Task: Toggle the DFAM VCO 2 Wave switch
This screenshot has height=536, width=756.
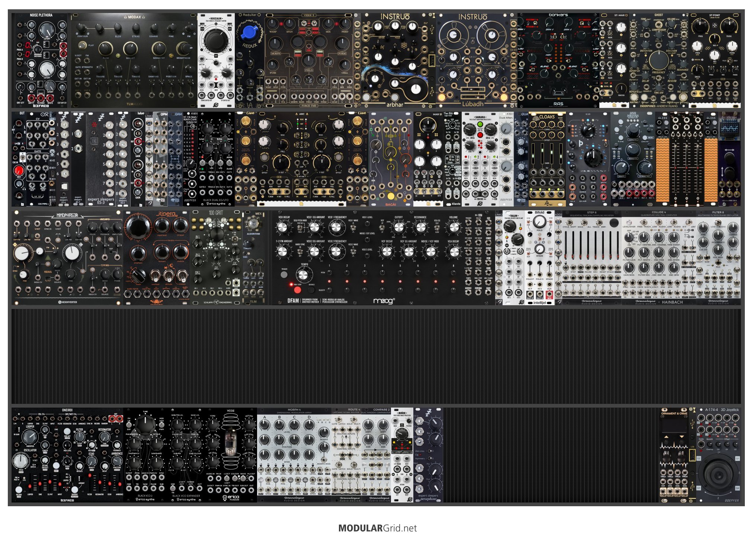Action: coord(353,251)
